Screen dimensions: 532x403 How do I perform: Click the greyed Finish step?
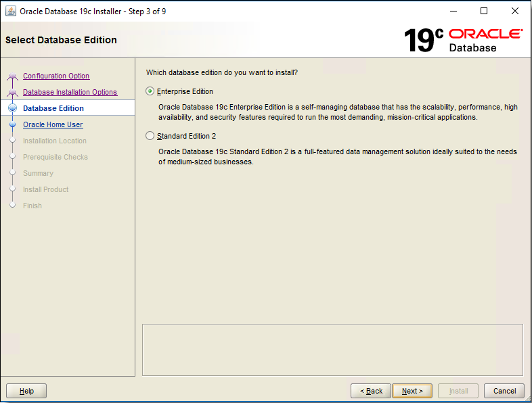(x=32, y=206)
